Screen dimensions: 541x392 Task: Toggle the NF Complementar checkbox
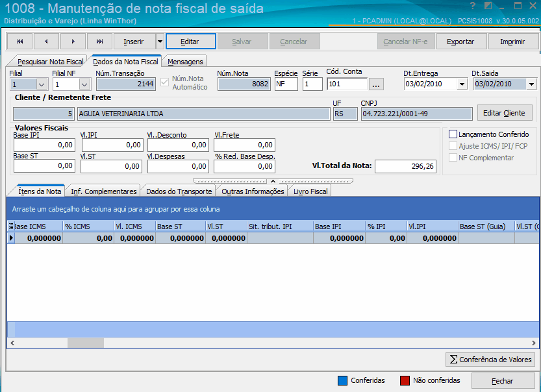click(453, 158)
